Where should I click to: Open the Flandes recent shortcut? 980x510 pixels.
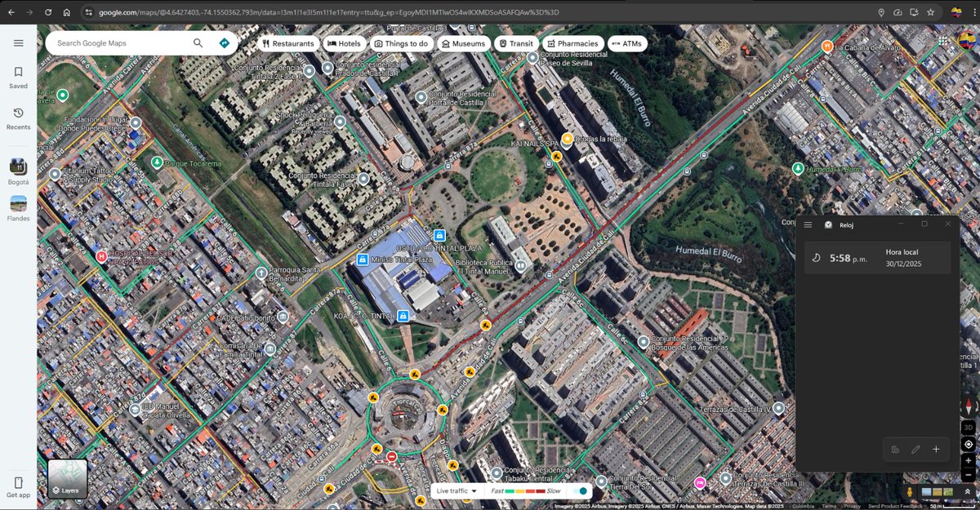(x=18, y=208)
